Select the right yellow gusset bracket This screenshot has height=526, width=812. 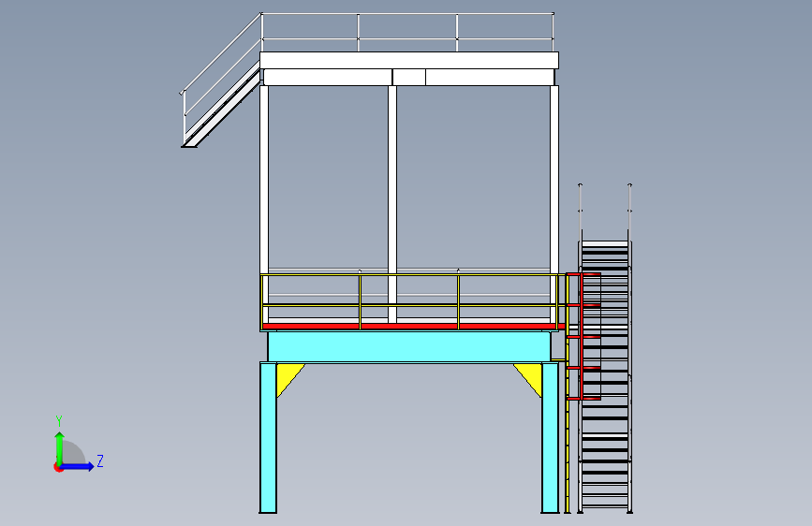pyautogui.click(x=531, y=377)
